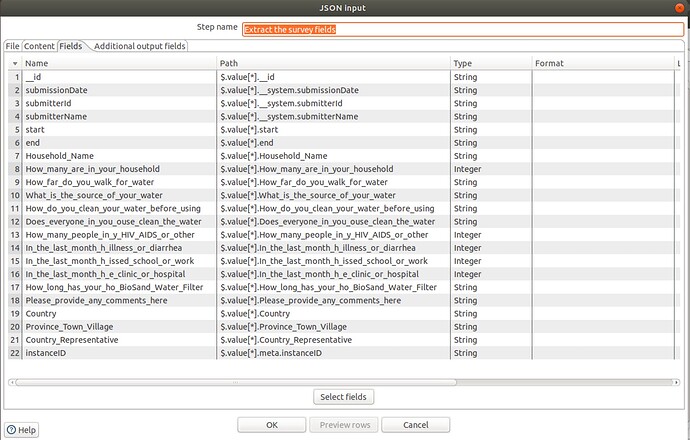Select the name cell 'submitterId'
690x440 pixels.
point(119,103)
